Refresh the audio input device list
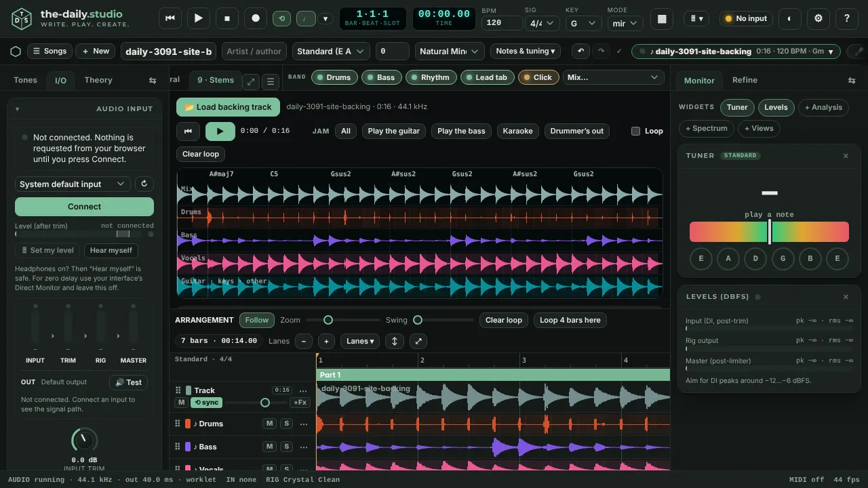Viewport: 868px width, 488px height. tap(144, 184)
